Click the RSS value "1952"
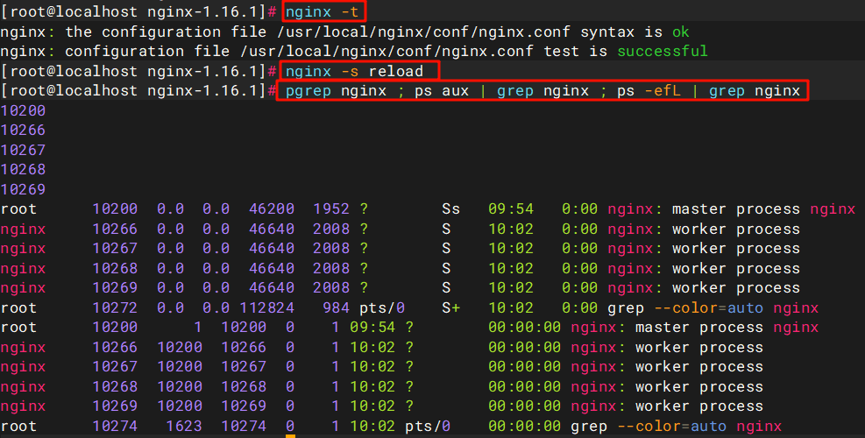865x438 pixels. [331, 209]
